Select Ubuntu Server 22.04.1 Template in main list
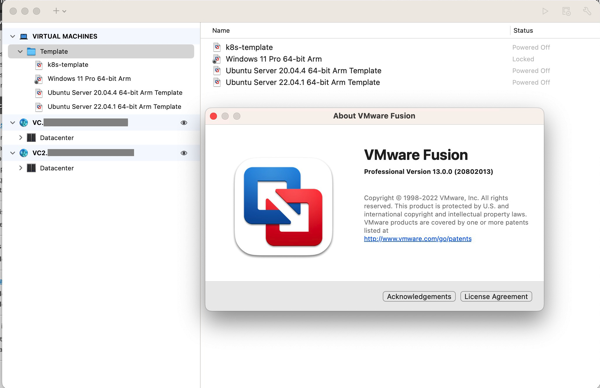The image size is (600, 388). [303, 82]
